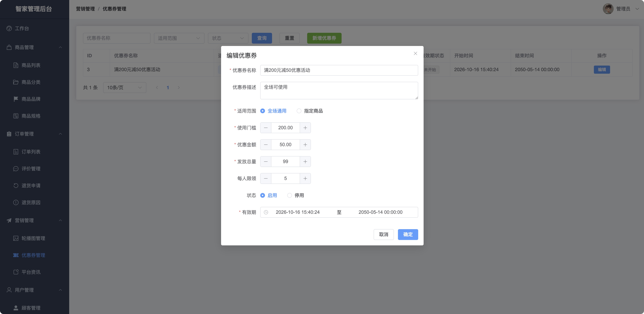Image resolution: width=644 pixels, height=314 pixels.
Task: Click the 优惠券描述 textarea
Action: coord(339,91)
